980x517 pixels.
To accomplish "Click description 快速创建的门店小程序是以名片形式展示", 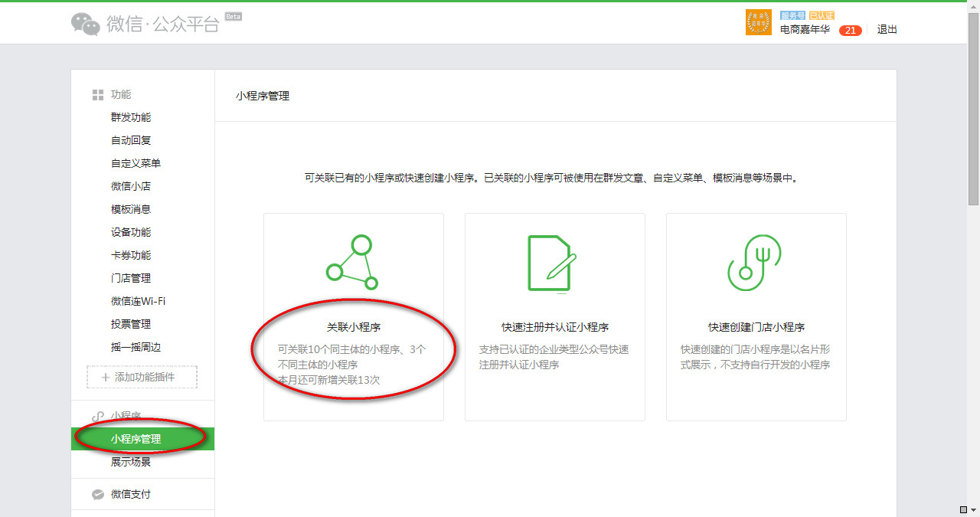I will (756, 357).
